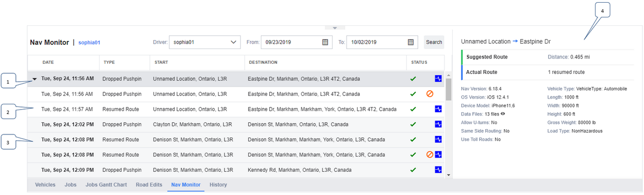Image resolution: width=644 pixels, height=195 pixels.
Task: Select the Suggested Route row
Action: (548, 56)
